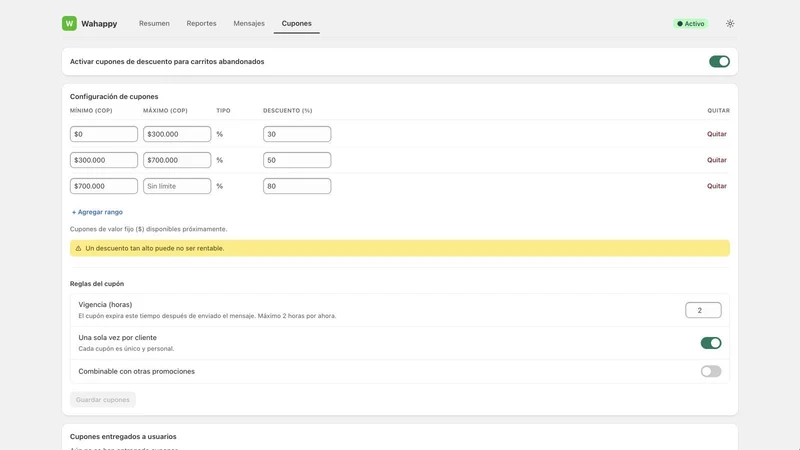Image resolution: width=800 pixels, height=450 pixels.
Task: Edit the $300.000 mínimo field in second row
Action: (x=104, y=160)
